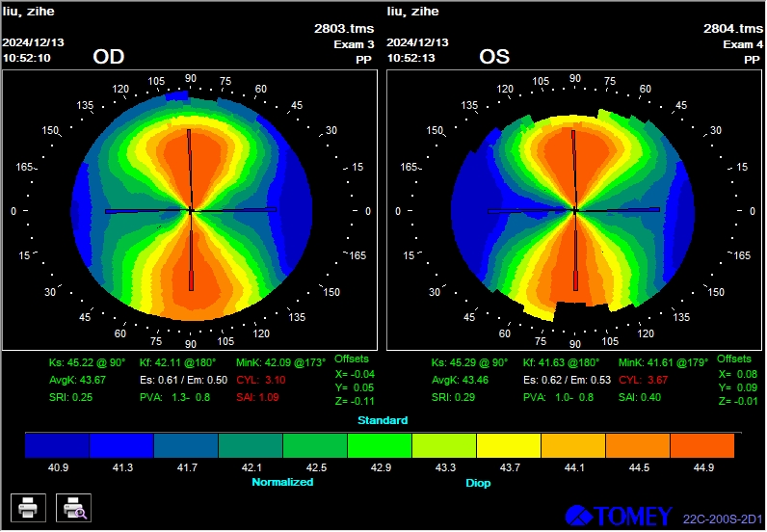
Task: Open print preview with magnifier icon
Action: (x=73, y=506)
